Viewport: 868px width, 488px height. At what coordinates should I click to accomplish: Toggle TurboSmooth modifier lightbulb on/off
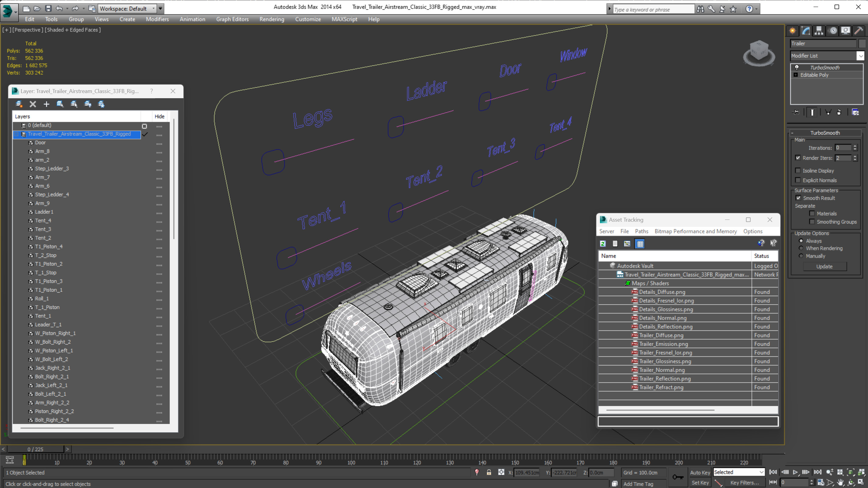(797, 67)
